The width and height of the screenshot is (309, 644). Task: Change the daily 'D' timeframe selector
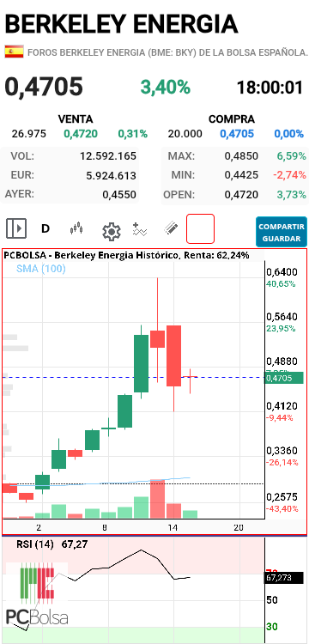pyautogui.click(x=45, y=228)
